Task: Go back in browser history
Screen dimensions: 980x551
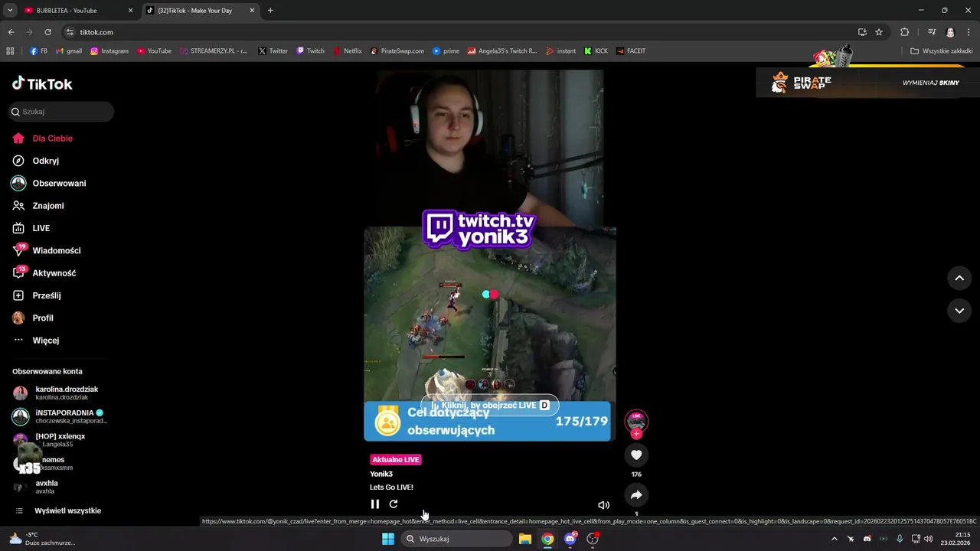Action: point(11,32)
